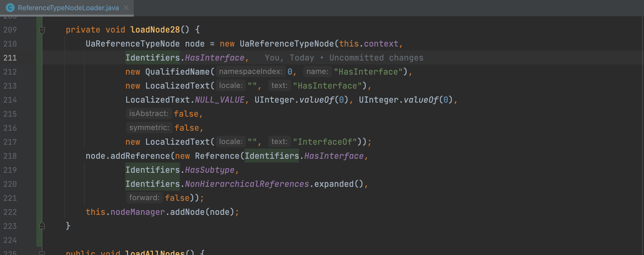Click line number 218 in the gutter
The image size is (644, 255).
10,156
